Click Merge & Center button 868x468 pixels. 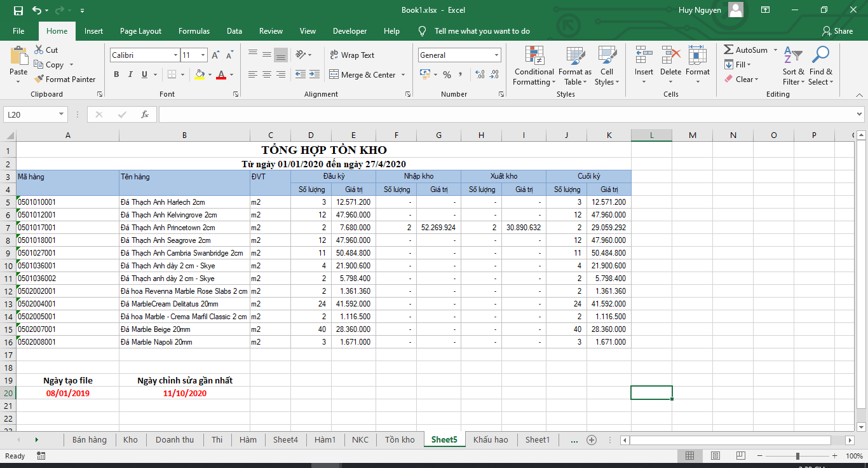362,75
